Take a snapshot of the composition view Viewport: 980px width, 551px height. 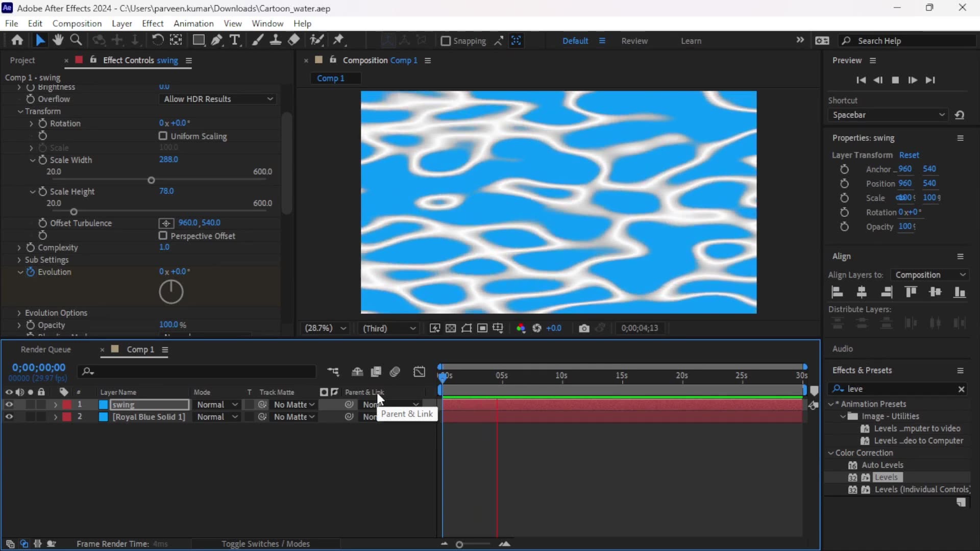584,328
